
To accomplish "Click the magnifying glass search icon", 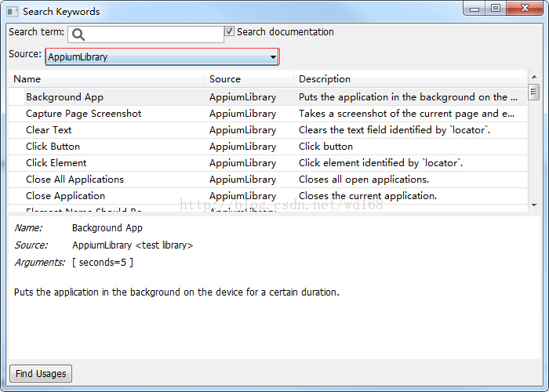I will pos(78,34).
